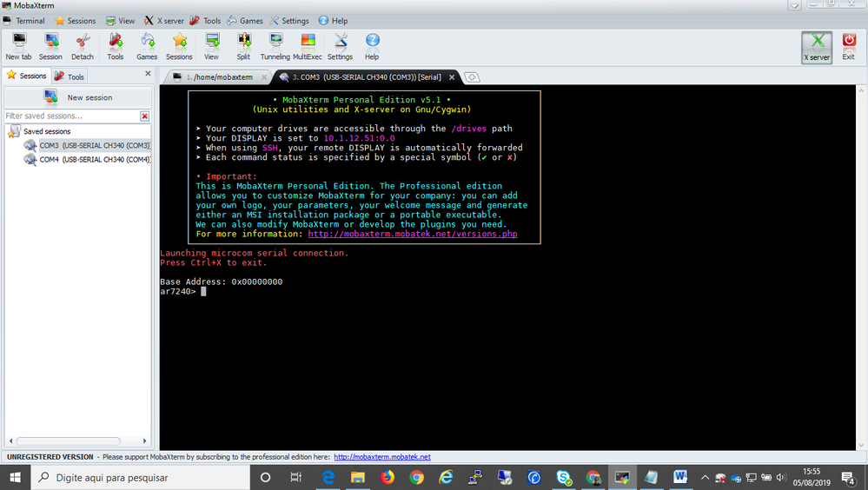Open the View toolbar icon
Viewport: 868px width, 490px height.
pyautogui.click(x=211, y=47)
